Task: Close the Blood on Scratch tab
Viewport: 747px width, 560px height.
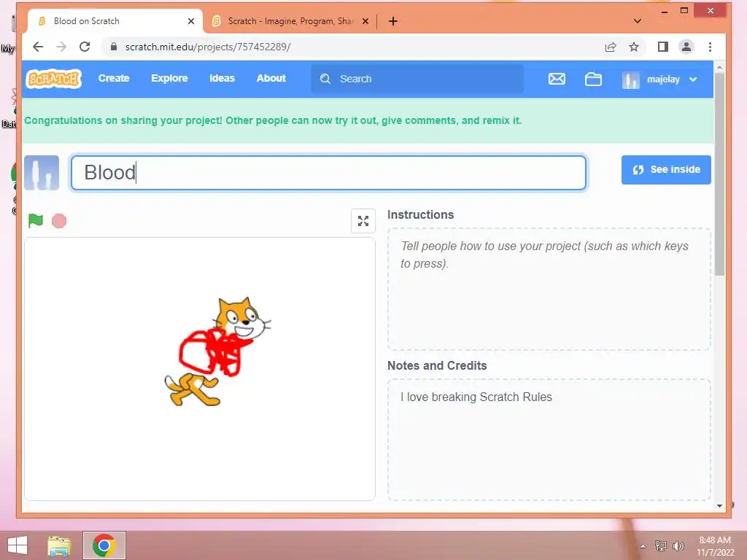Action: click(191, 21)
